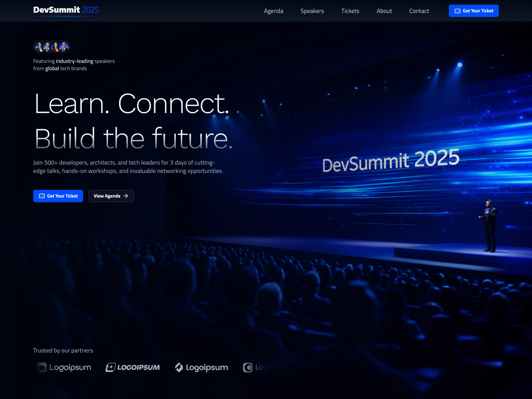The height and width of the screenshot is (399, 532).
Task: Click the 'edge talks, hands-on workshops' line
Action: [128, 171]
